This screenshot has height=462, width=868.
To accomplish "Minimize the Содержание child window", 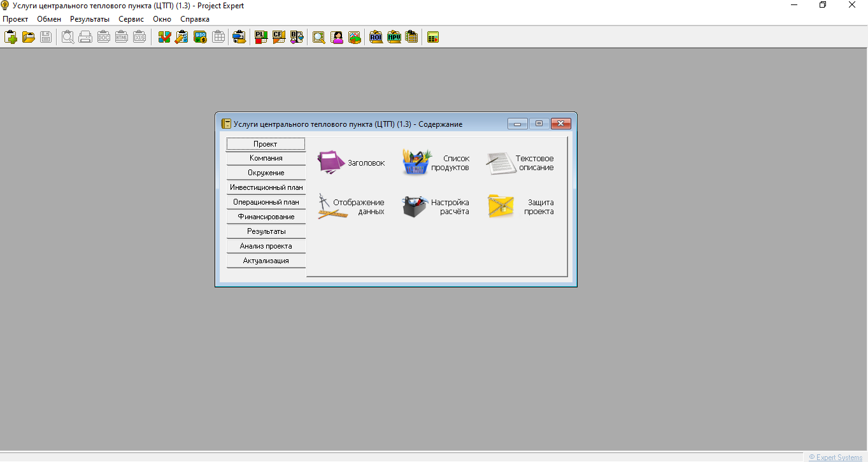I will pos(518,124).
